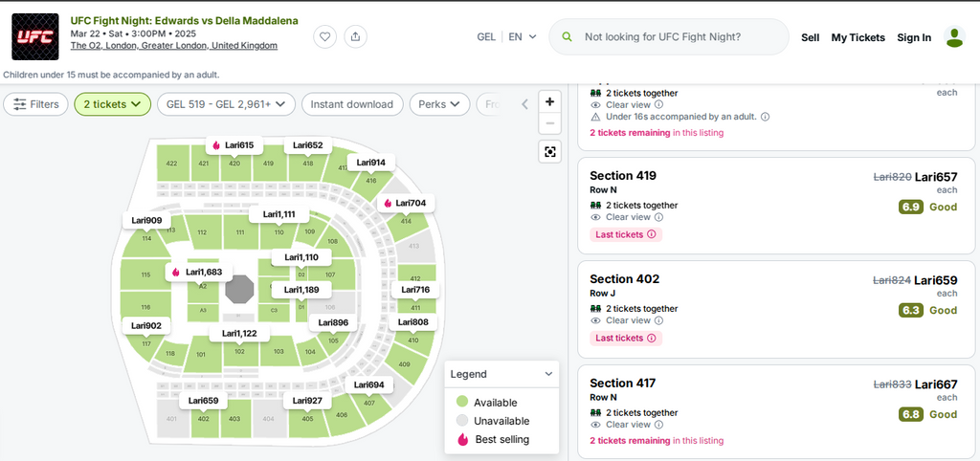Click info icon on Section 402 Last tickets
The image size is (980, 461).
pyautogui.click(x=652, y=338)
